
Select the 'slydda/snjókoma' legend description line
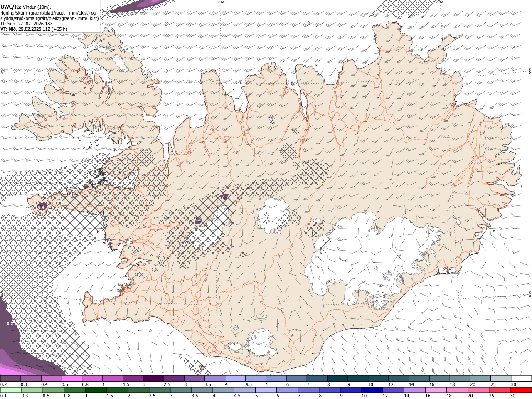pyautogui.click(x=49, y=18)
